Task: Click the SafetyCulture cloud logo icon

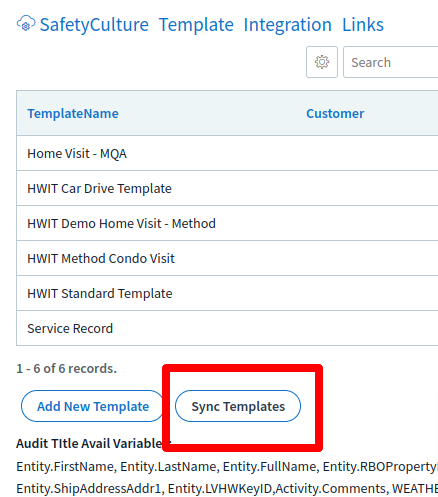Action: point(26,24)
